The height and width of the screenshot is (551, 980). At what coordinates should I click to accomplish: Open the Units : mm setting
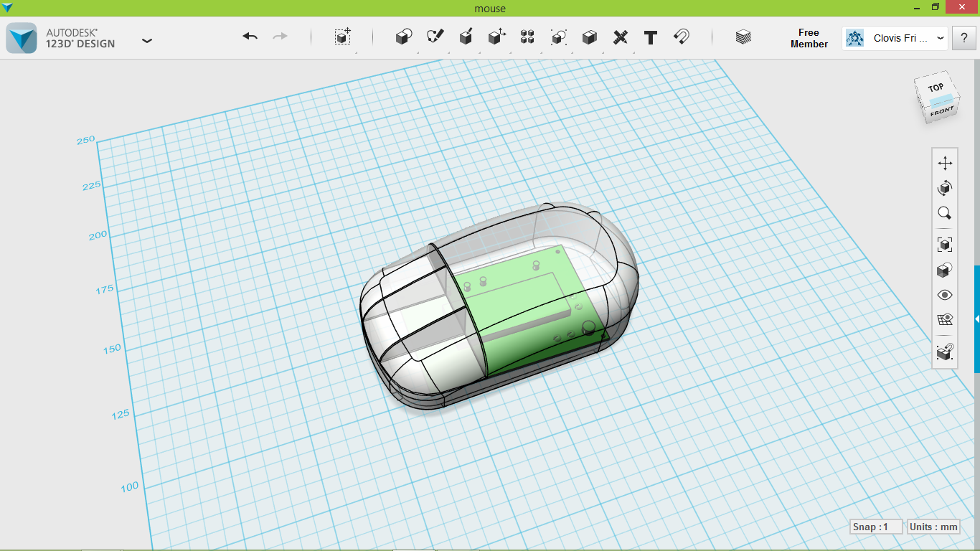pyautogui.click(x=933, y=527)
